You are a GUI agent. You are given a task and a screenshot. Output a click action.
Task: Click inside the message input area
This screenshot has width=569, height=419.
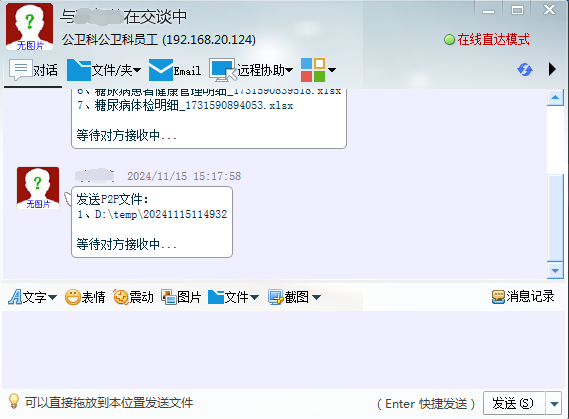pyautogui.click(x=283, y=349)
